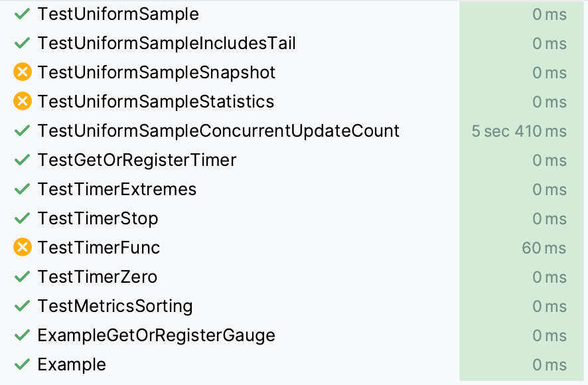
Task: Click the pass icon beside ExampleGetOrRegisterGauge
Action: [22, 335]
